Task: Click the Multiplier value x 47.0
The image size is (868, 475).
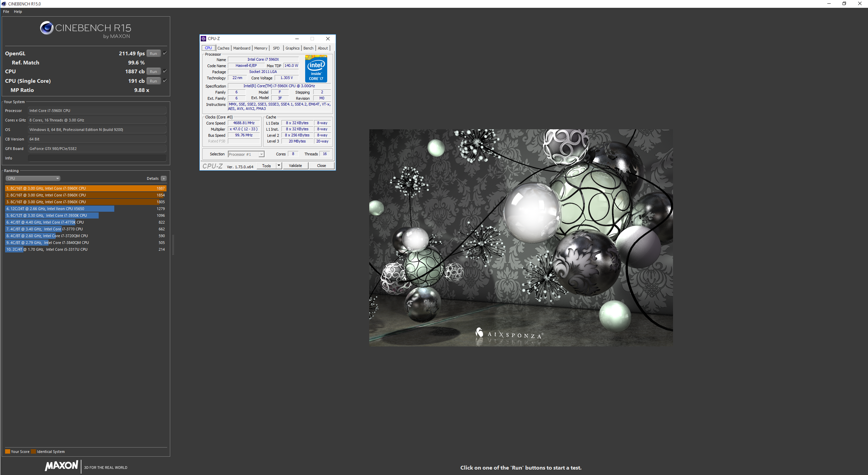Action: (244, 129)
